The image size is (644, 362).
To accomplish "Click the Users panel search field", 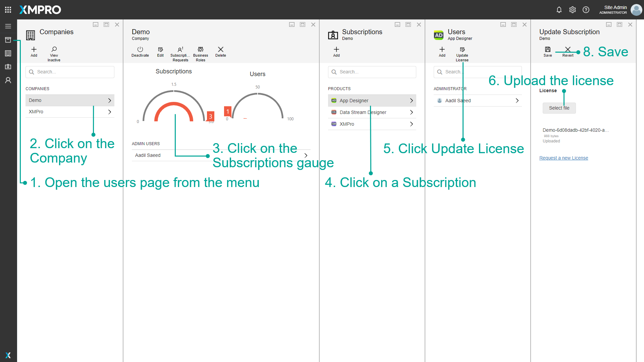I will [478, 72].
